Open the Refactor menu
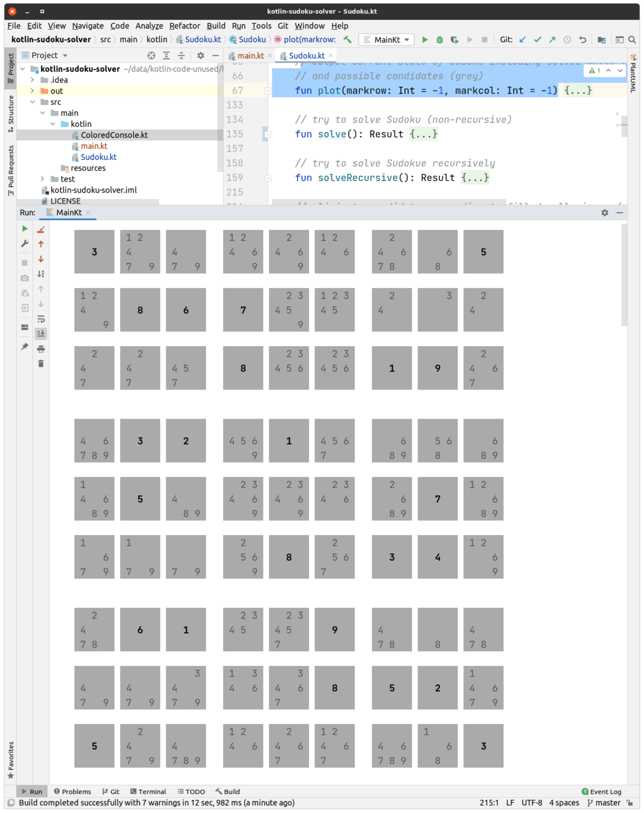This screenshot has height=813, width=644. (184, 25)
